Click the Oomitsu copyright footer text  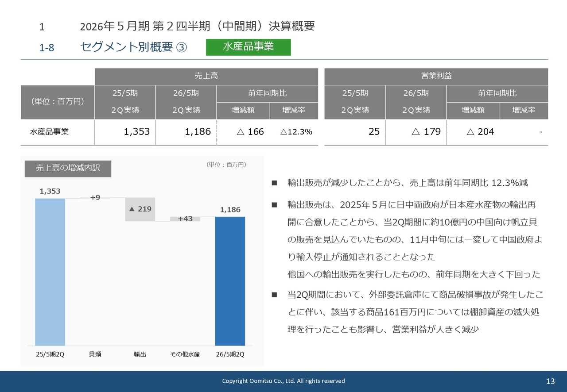click(x=283, y=381)
